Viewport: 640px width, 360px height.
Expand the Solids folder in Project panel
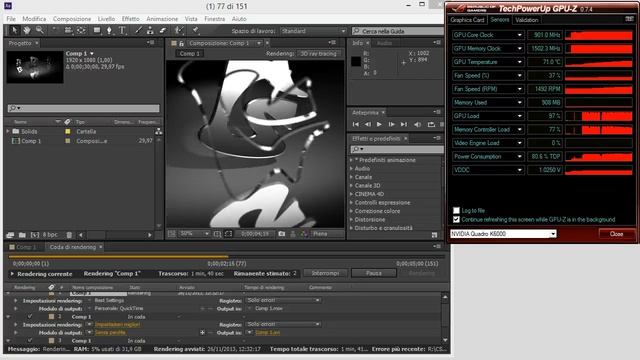click(8, 131)
